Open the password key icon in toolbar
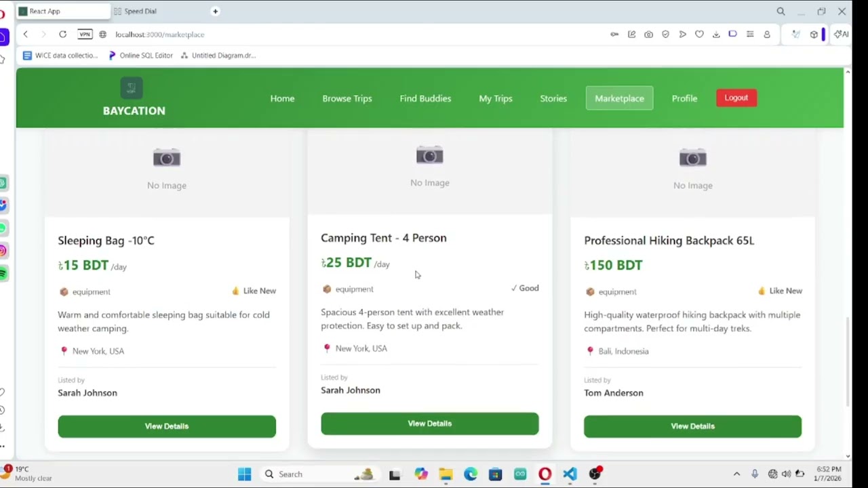This screenshot has width=868, height=488. [614, 34]
